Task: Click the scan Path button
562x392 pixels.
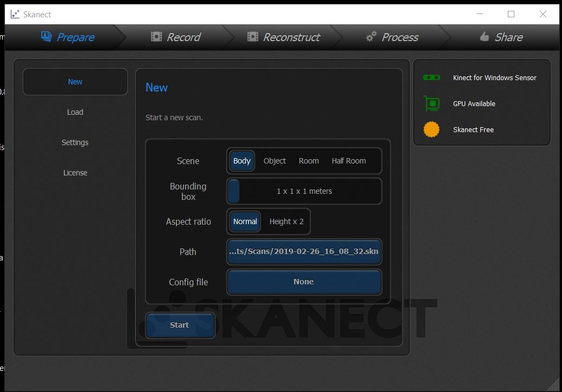Action: pyautogui.click(x=304, y=252)
